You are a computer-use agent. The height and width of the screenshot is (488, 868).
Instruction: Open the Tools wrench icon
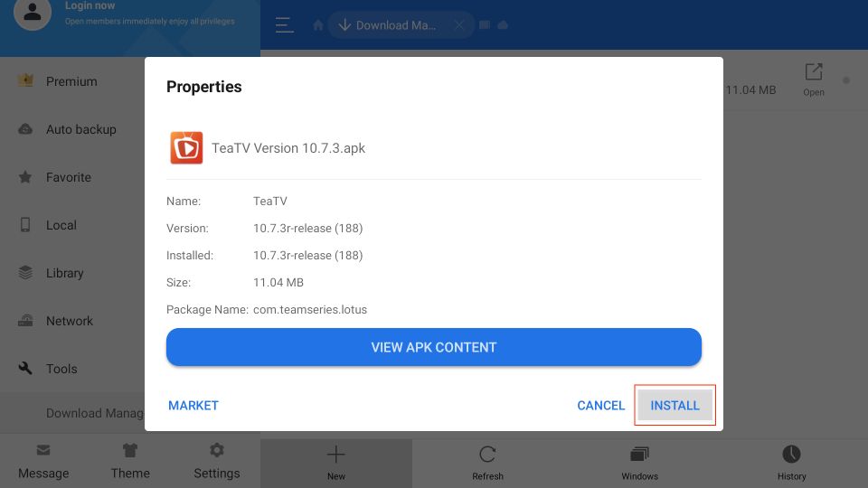tap(25, 368)
